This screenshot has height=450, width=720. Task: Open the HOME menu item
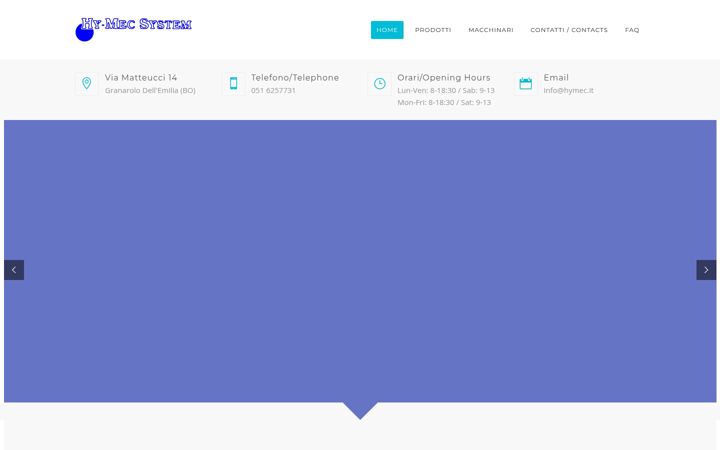pyautogui.click(x=387, y=30)
